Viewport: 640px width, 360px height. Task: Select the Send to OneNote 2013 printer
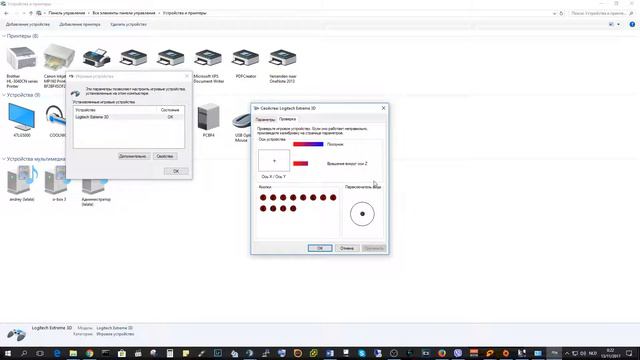pos(282,58)
